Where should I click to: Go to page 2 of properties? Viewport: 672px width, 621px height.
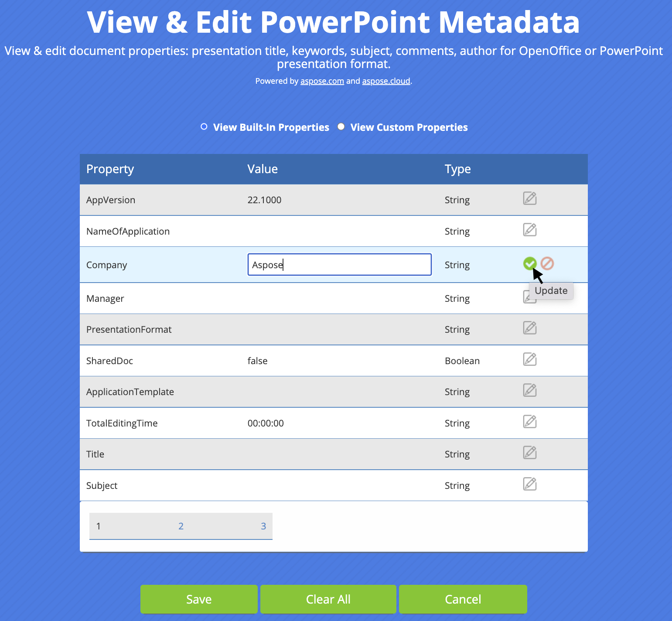click(181, 526)
